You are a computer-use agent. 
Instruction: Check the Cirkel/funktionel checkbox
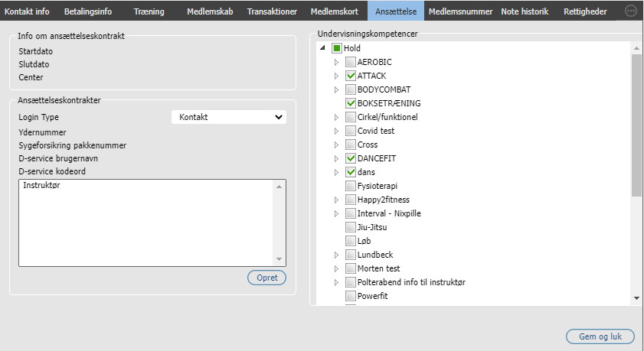pos(351,117)
